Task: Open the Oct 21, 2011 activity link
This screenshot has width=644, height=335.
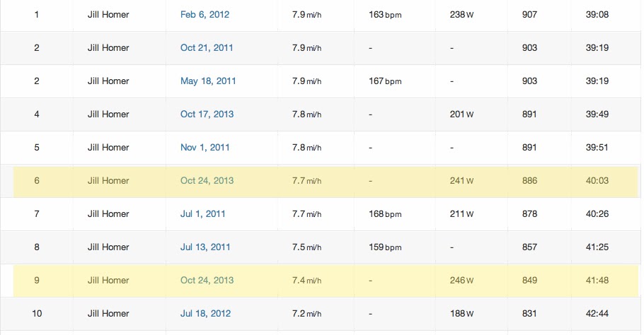Action: pyautogui.click(x=207, y=48)
